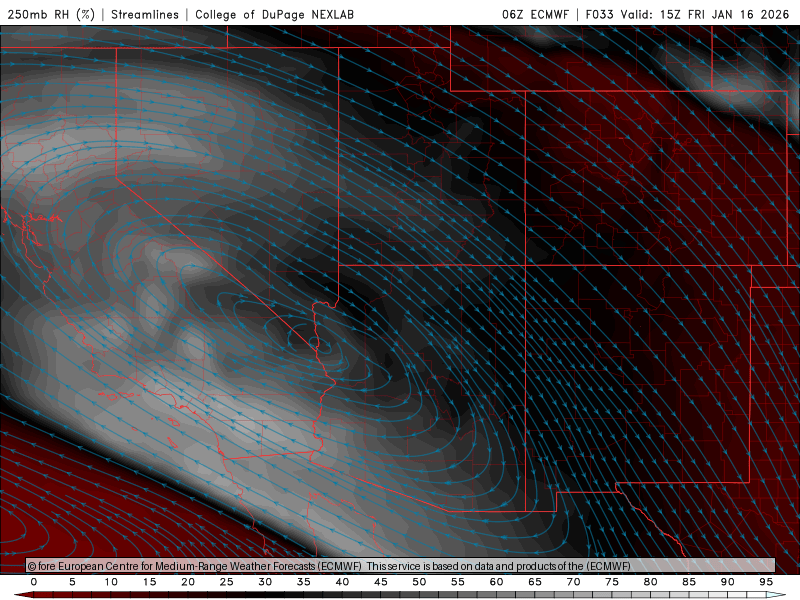
Task: Click the "55" color scale label
Action: [x=457, y=582]
